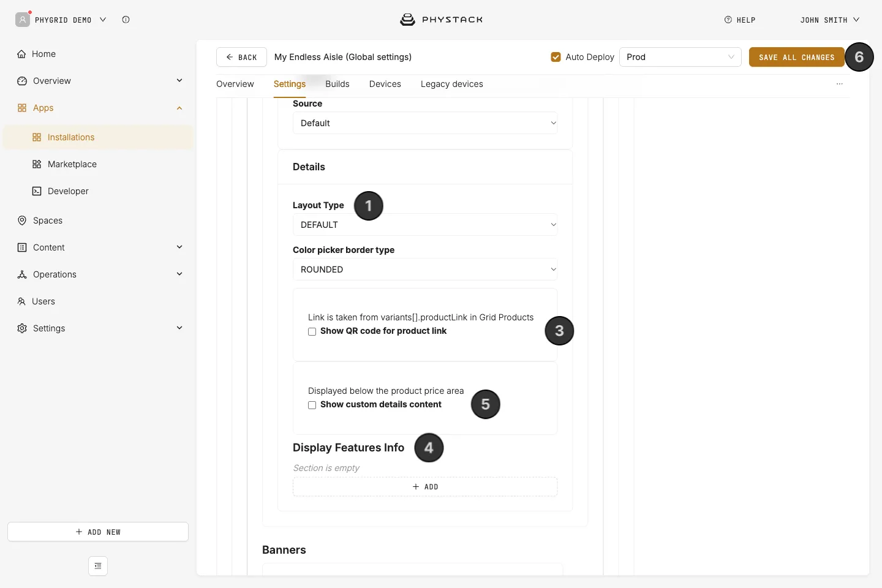Click the Operations icon in sidebar

[x=22, y=274]
